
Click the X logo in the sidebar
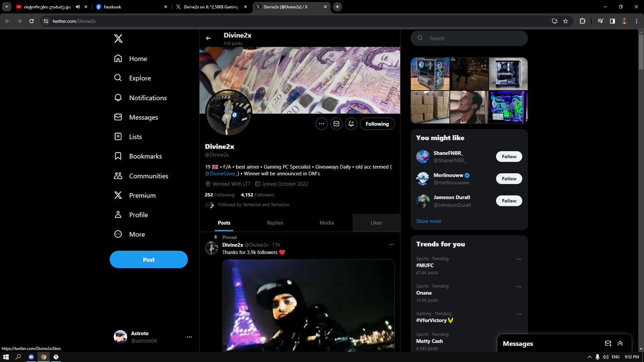coord(118,39)
